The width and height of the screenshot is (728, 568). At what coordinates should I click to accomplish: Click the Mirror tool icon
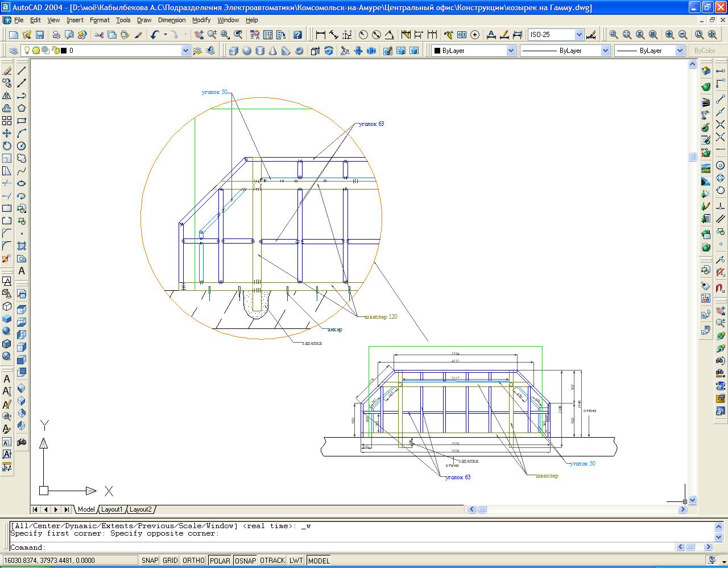coord(7,96)
